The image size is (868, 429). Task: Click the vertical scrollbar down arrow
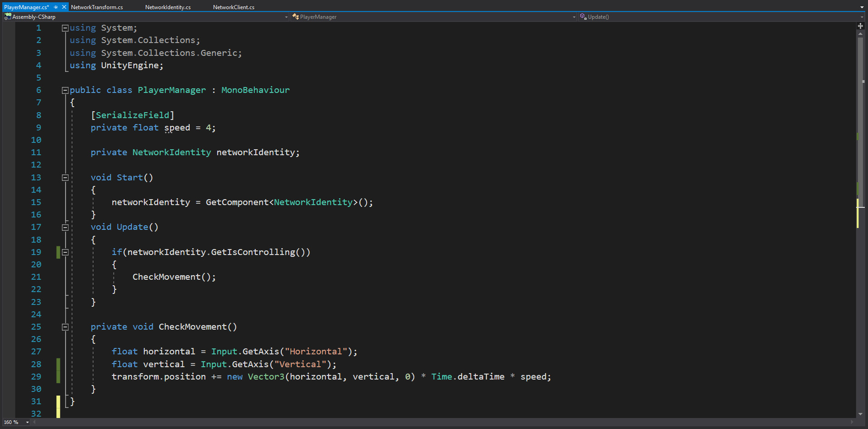coord(861,414)
